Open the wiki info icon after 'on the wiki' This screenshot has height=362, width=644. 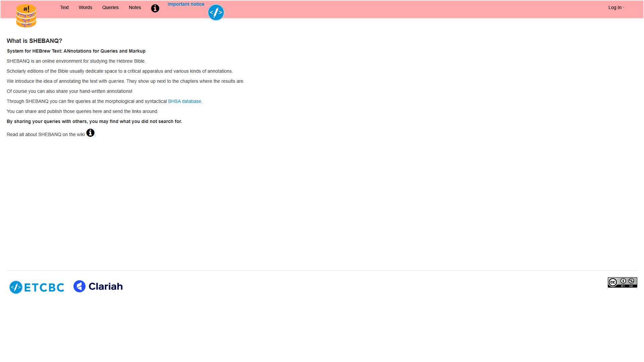coord(90,133)
